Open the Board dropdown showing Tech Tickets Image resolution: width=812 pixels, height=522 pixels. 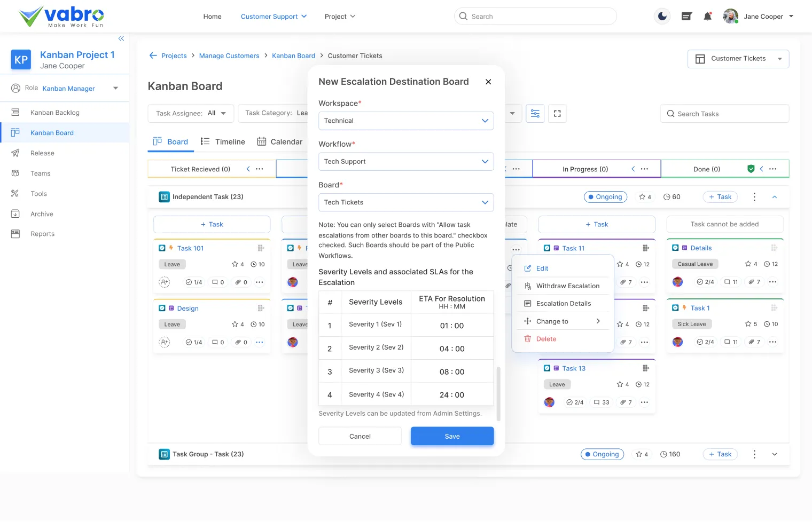pyautogui.click(x=405, y=202)
